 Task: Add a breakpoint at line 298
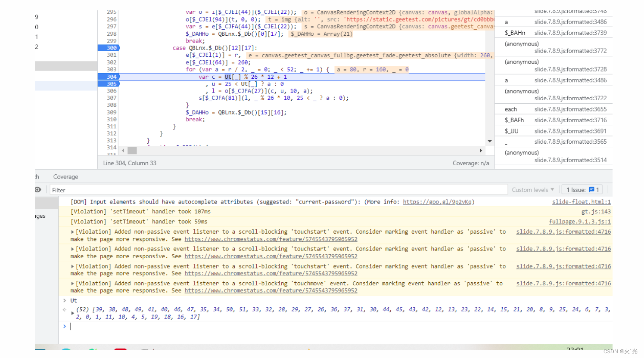(x=112, y=34)
